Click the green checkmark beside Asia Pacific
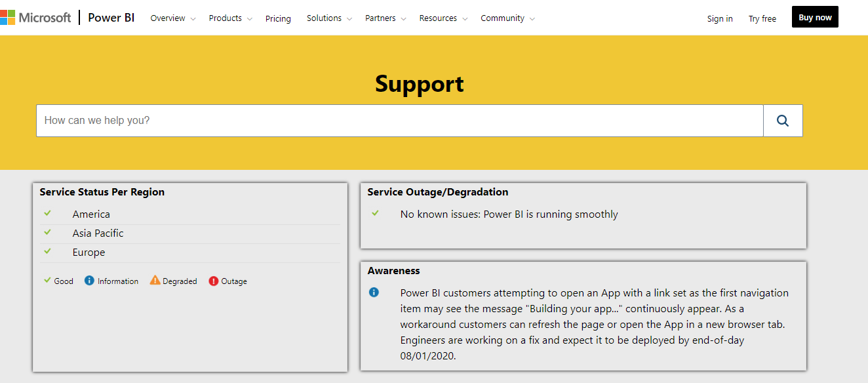 click(x=47, y=232)
